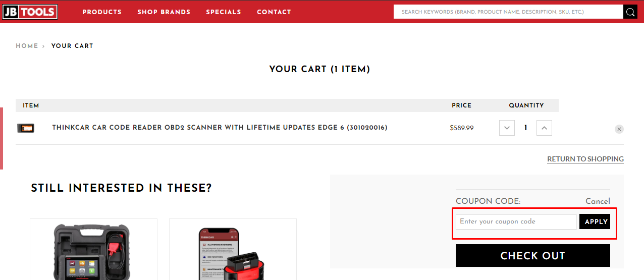Go to the Home breadcrumb
644x280 pixels.
pos(27,46)
